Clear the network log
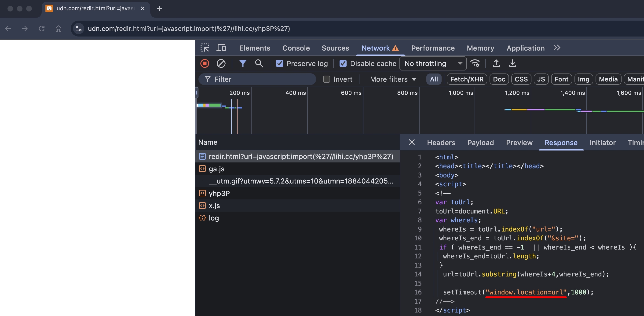644x316 pixels. 221,63
